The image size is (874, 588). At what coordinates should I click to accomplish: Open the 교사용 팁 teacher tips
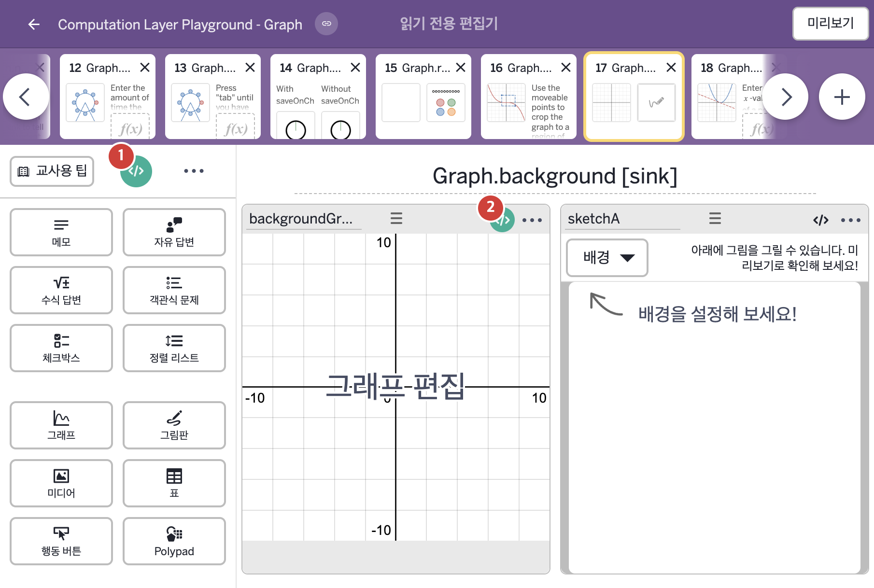52,171
